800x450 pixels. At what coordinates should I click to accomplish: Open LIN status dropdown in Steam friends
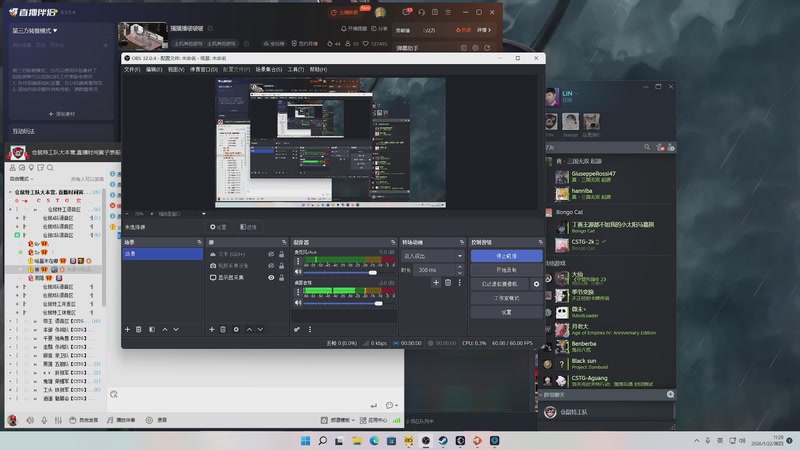[x=577, y=93]
